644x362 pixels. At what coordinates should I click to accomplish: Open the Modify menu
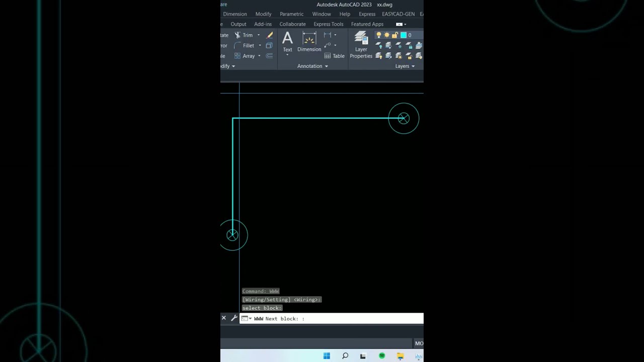[263, 14]
